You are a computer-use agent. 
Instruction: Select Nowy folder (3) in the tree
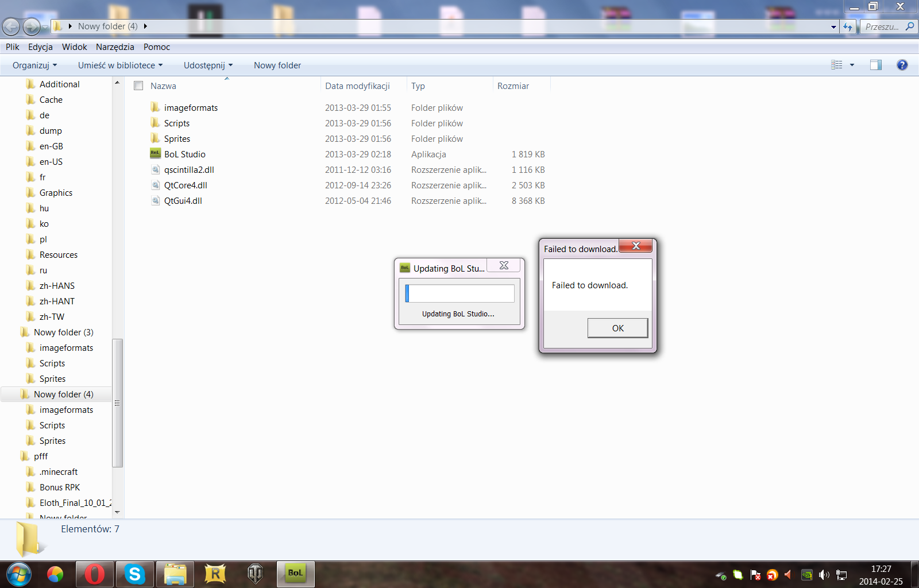63,332
